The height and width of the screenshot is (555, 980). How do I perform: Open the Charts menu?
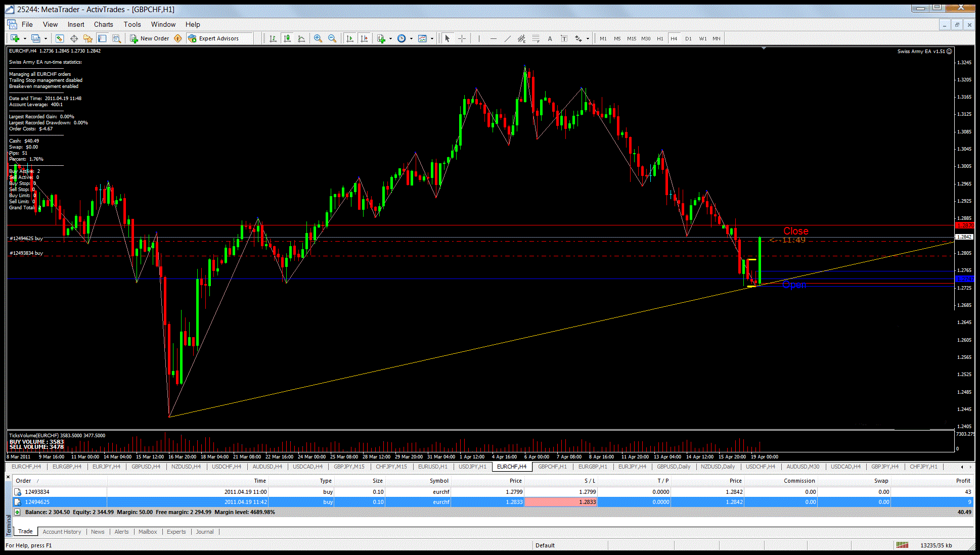[103, 24]
